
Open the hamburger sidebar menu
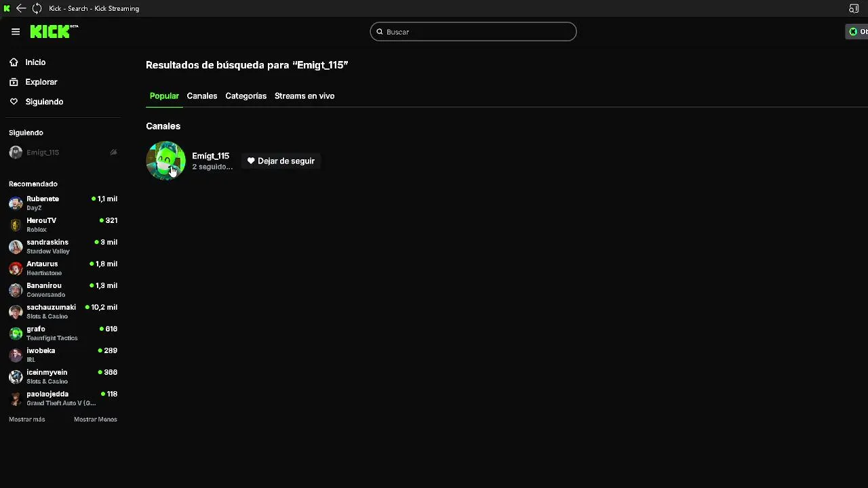[16, 32]
